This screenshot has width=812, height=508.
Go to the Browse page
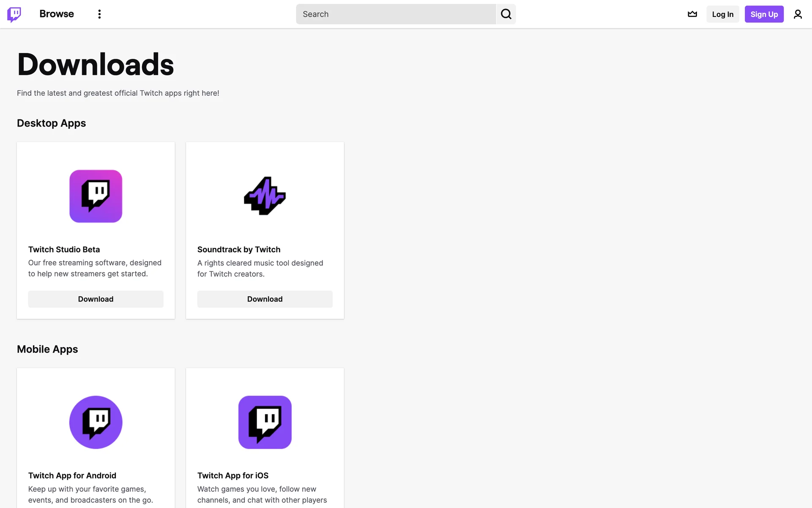tap(57, 14)
